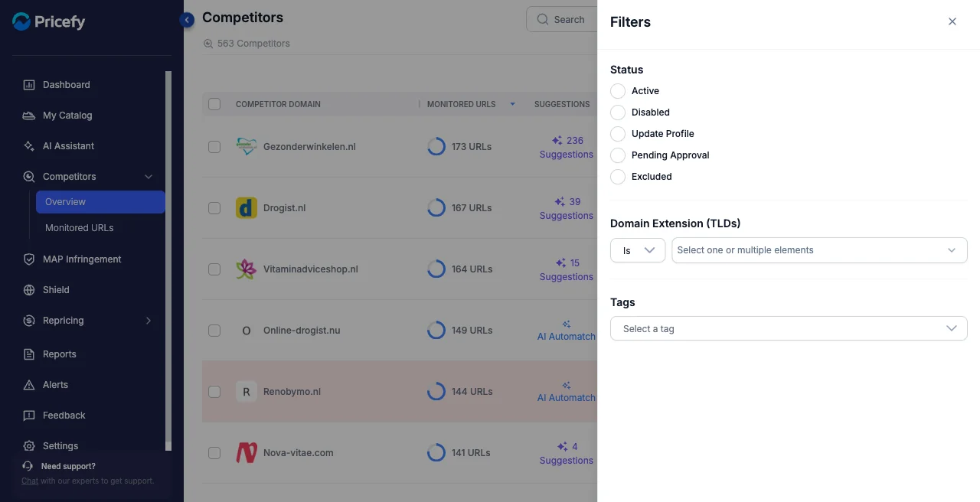Click the Pricefy logo icon
Image resolution: width=980 pixels, height=502 pixels.
point(21,21)
